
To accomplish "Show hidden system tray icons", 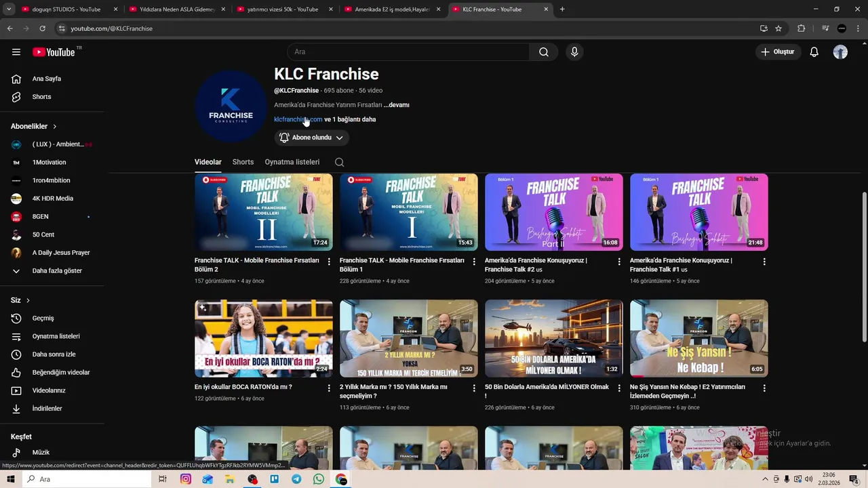I will 766,479.
